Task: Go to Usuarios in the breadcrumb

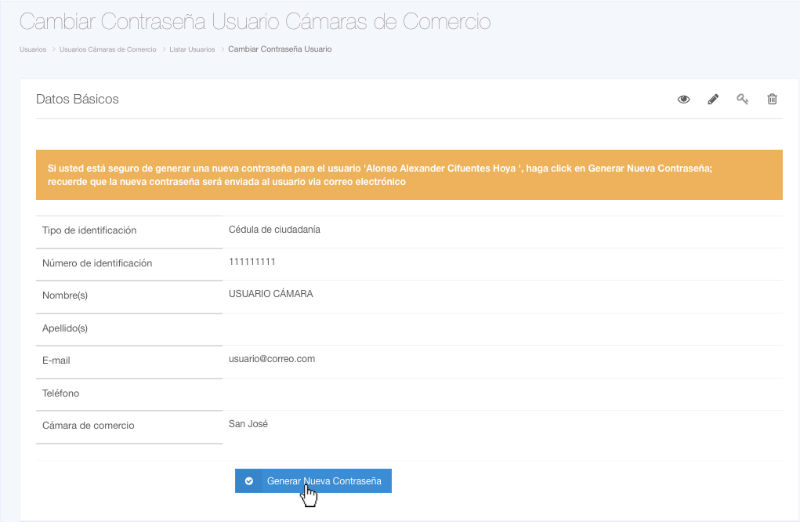Action: click(33, 49)
